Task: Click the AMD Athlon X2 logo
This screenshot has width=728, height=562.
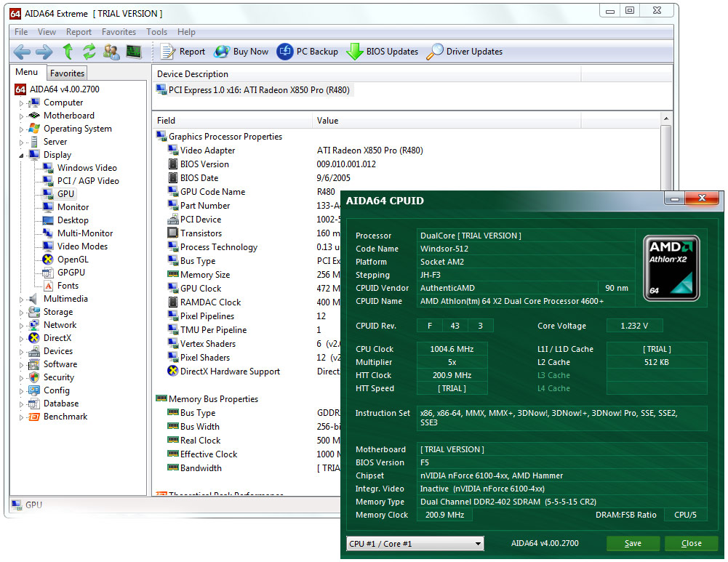Action: [671, 268]
